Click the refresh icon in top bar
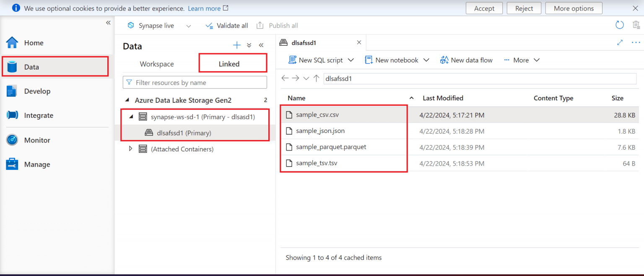Viewport: 644px width, 276px height. 619,25
